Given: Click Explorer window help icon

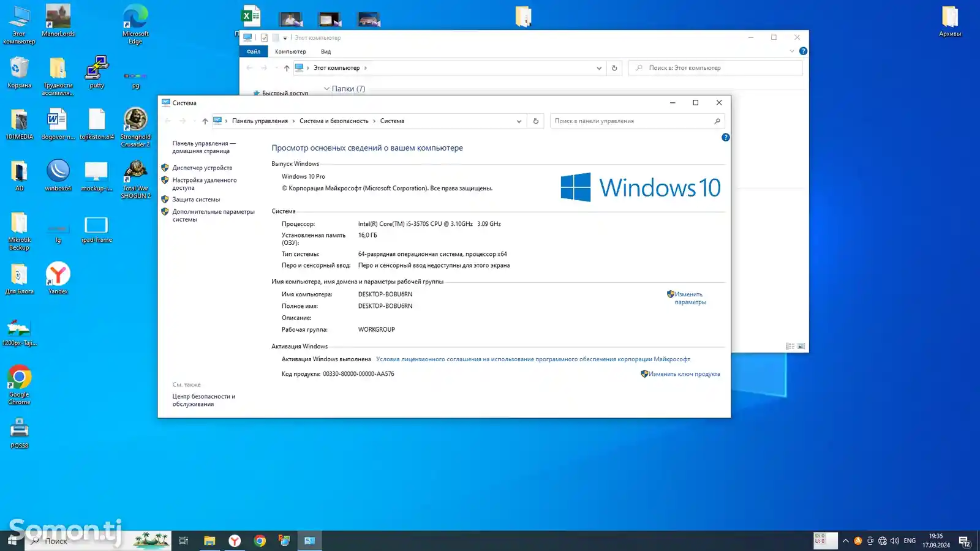Looking at the screenshot, I should (803, 51).
